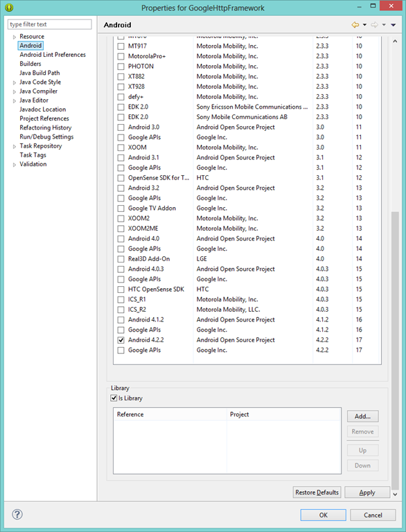Click the vertical scrollbar thumb

(x=395, y=349)
